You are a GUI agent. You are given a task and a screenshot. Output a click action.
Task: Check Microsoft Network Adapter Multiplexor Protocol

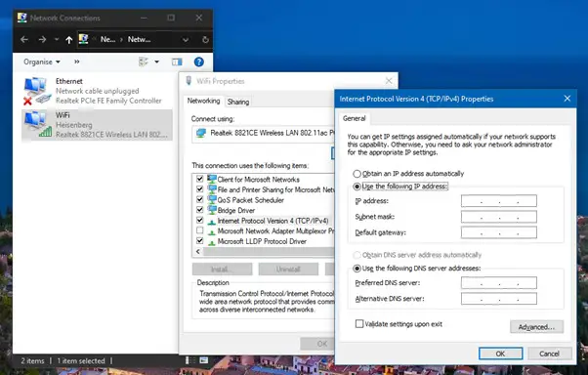pyautogui.click(x=200, y=230)
